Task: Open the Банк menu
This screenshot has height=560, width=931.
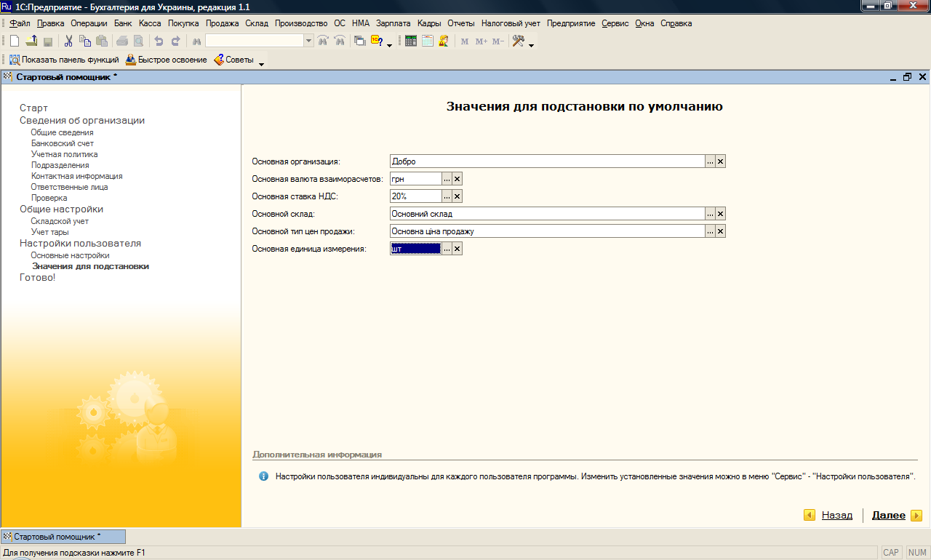Action: (123, 23)
